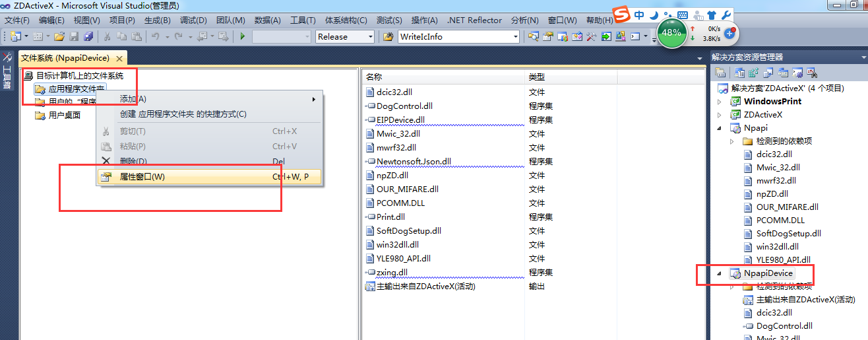Open User Interface Editor icon in Solution Explorer
Image resolution: width=868 pixels, height=340 pixels.
click(x=783, y=73)
